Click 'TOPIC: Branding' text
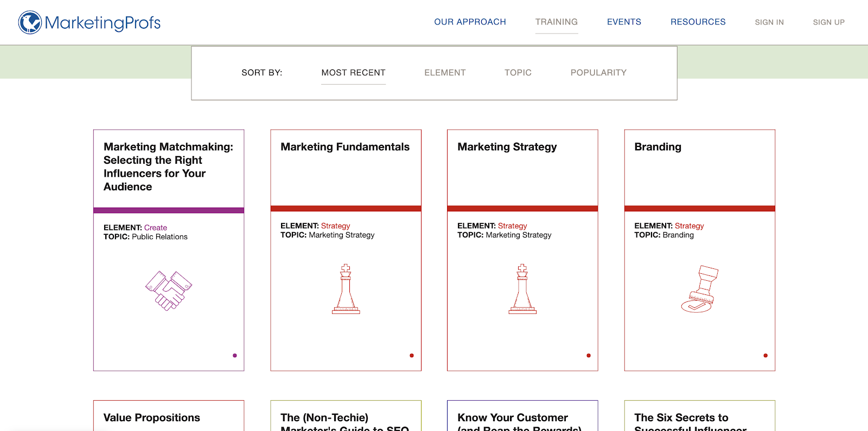 point(664,235)
